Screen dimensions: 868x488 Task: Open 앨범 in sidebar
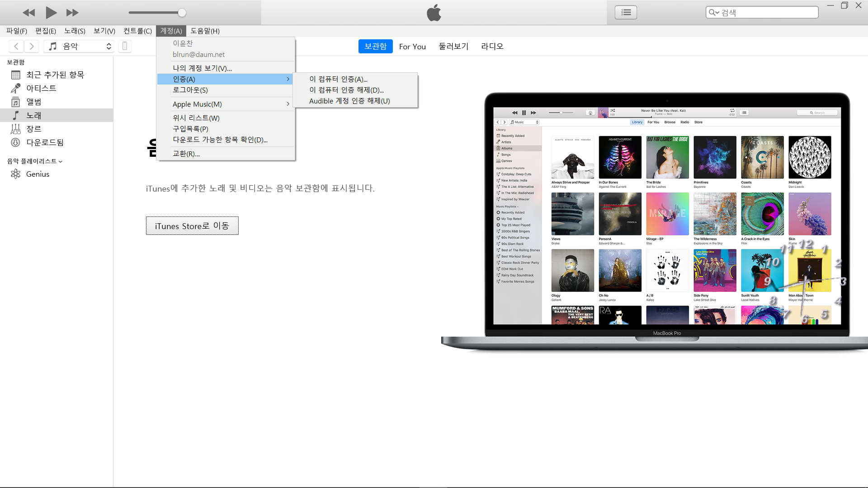point(57,102)
